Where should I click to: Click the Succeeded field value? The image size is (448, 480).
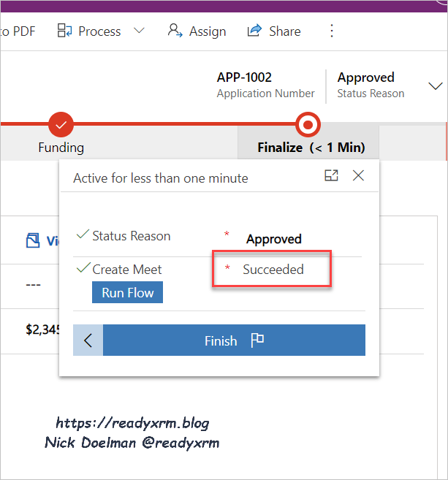pyautogui.click(x=273, y=270)
